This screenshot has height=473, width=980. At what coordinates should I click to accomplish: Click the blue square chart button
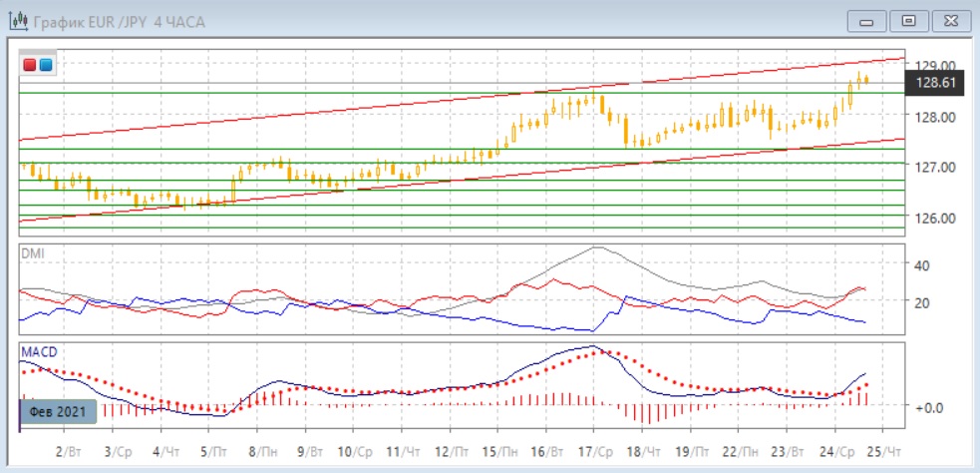click(46, 65)
